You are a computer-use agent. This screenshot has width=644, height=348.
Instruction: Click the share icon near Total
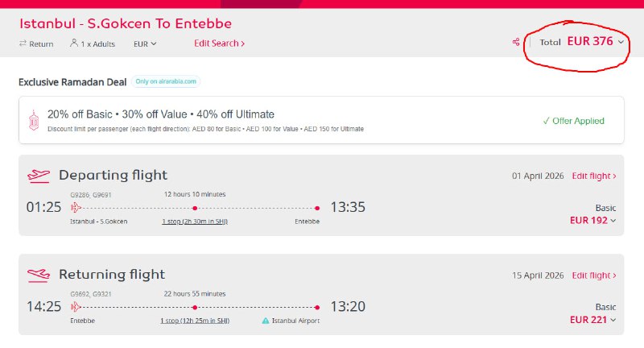516,43
